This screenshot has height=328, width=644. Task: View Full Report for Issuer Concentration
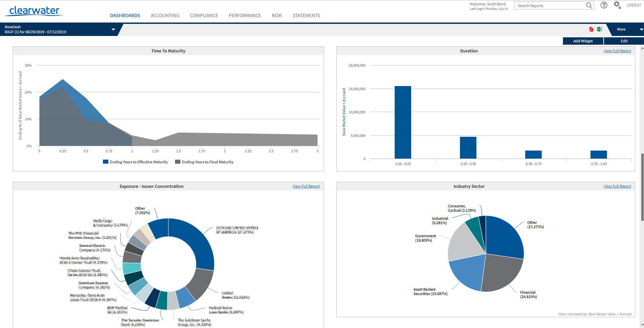coord(306,186)
